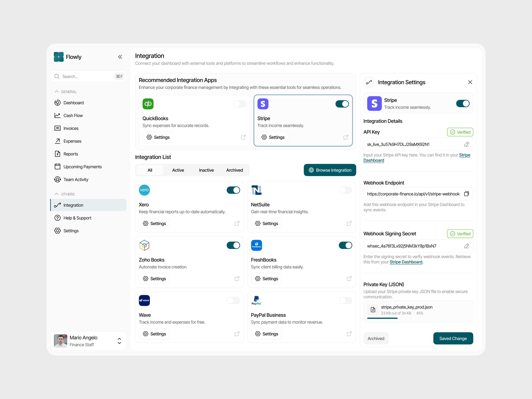Open Upcoming Payments in sidebar
The width and height of the screenshot is (532, 399).
pos(82,167)
